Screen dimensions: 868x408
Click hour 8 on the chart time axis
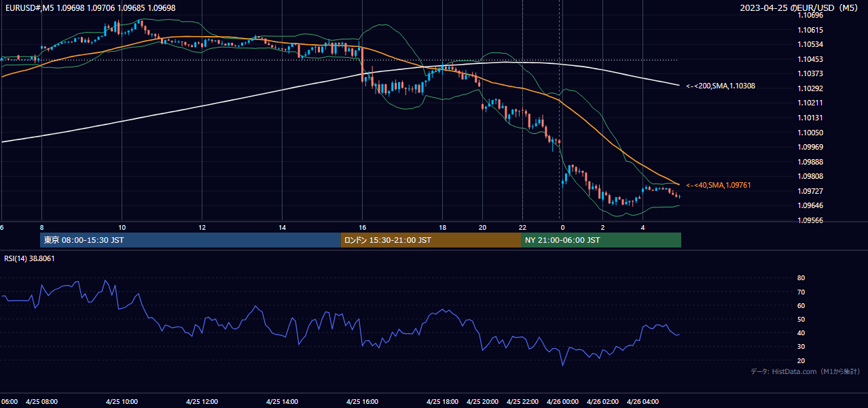(42, 227)
